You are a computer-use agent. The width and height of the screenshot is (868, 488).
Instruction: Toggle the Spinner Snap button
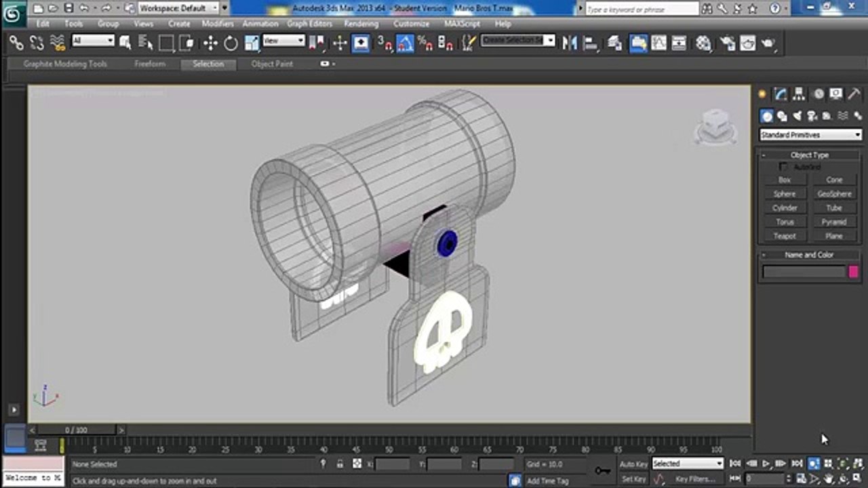[446, 43]
